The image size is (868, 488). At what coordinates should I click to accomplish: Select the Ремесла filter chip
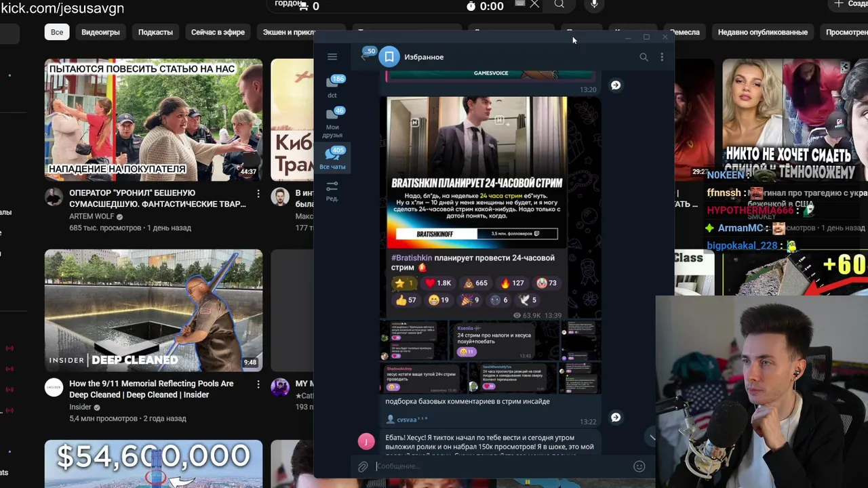[x=684, y=32]
